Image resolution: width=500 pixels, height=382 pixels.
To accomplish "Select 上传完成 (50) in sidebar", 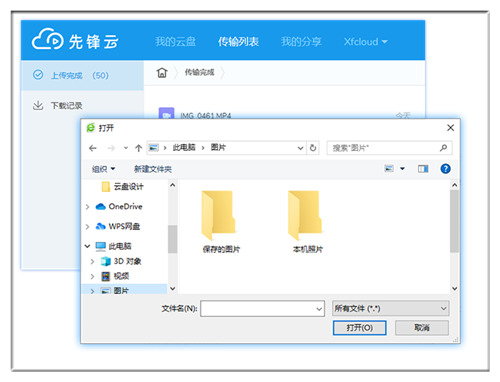I will pos(82,75).
